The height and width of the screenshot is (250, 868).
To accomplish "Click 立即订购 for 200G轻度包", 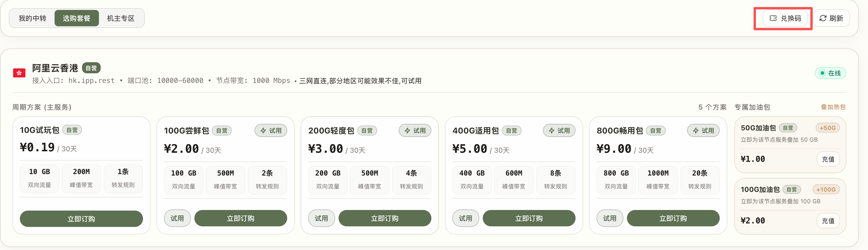I will [385, 218].
